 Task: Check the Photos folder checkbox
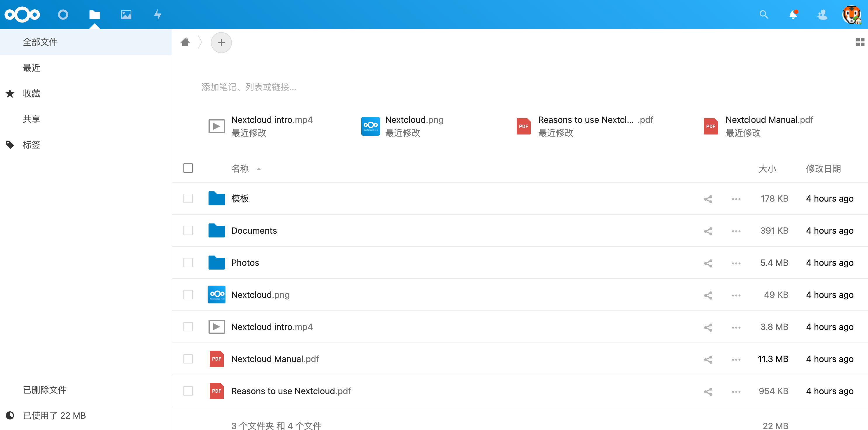click(188, 263)
